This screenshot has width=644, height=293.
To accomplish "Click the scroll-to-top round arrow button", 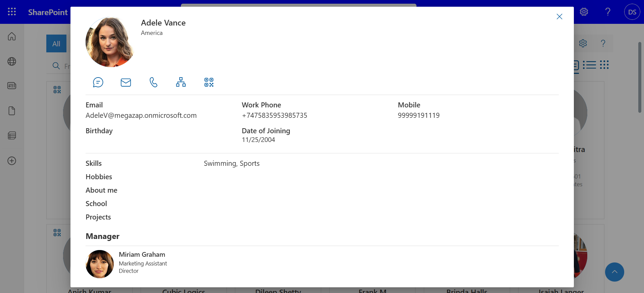I will (614, 272).
